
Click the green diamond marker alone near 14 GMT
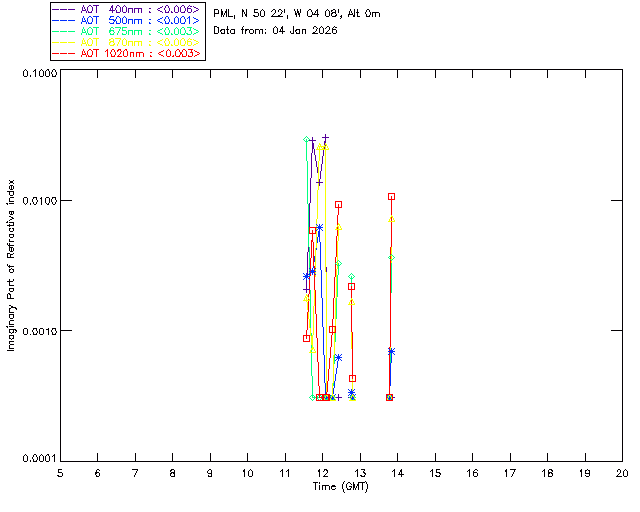392,257
